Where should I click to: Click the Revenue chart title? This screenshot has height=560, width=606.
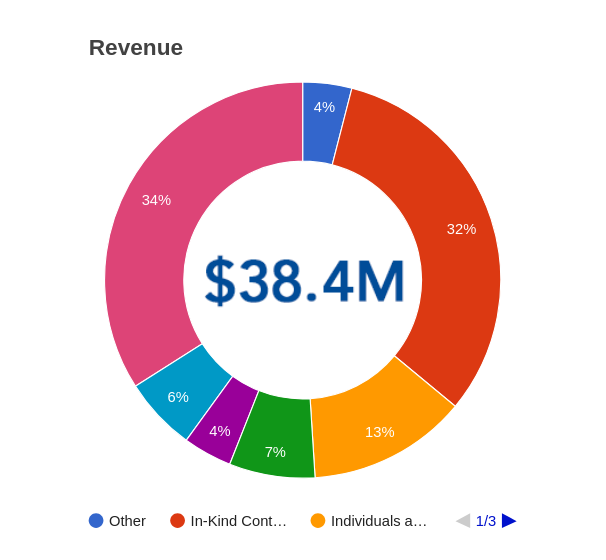pos(136,48)
